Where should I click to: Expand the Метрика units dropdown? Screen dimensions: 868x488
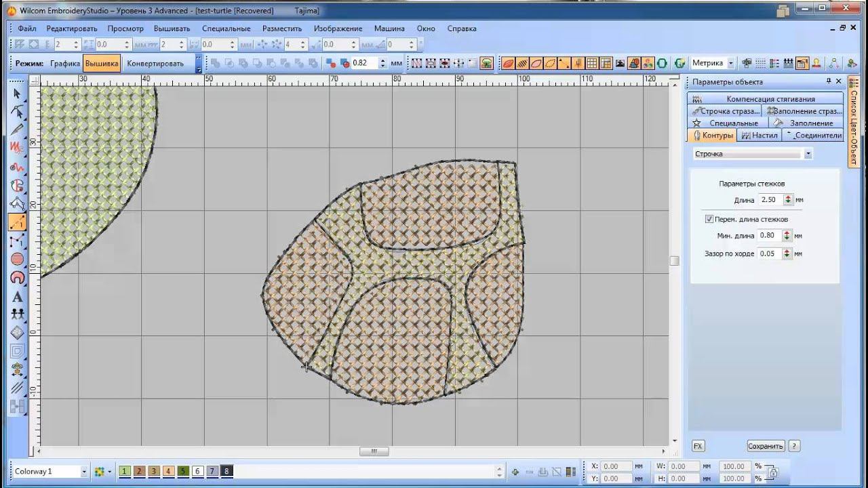coord(730,63)
